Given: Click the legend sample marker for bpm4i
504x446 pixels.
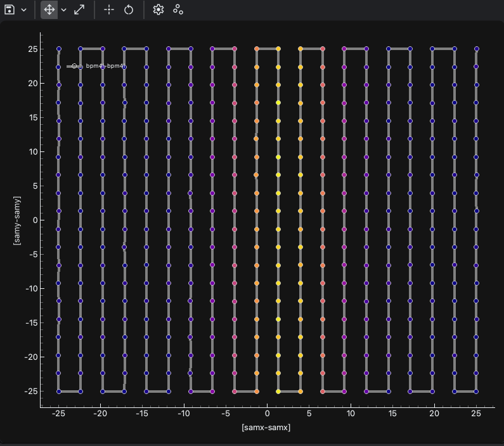Looking at the screenshot, I should tap(74, 66).
